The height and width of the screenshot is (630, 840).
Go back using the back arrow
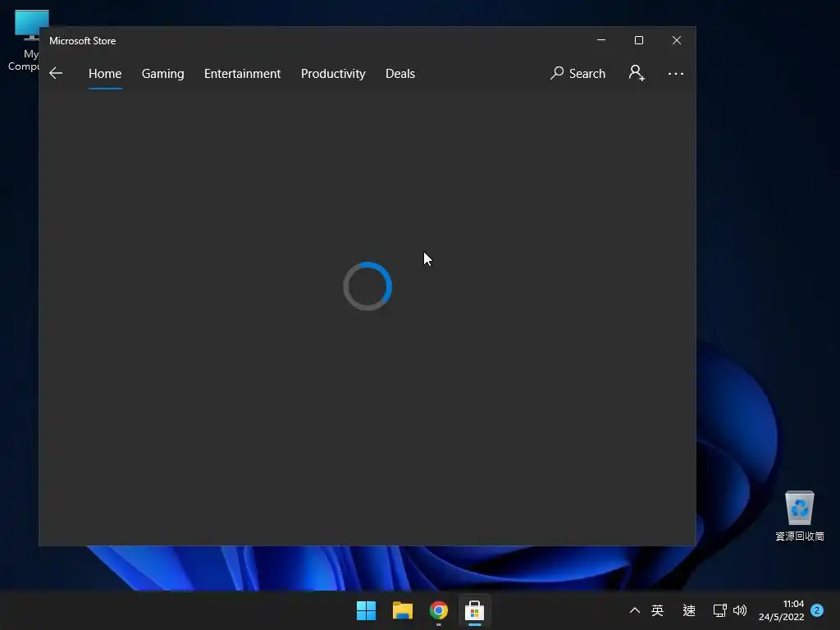tap(56, 73)
